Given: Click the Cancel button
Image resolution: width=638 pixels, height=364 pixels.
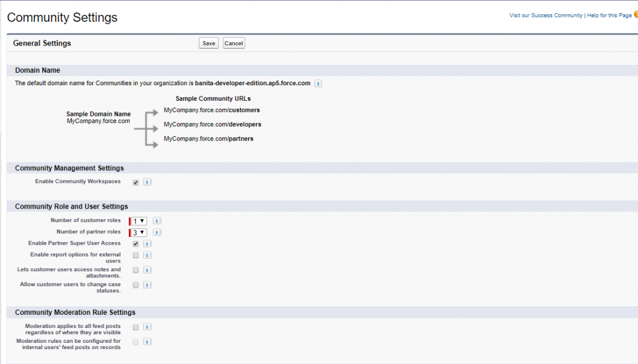Looking at the screenshot, I should 234,43.
